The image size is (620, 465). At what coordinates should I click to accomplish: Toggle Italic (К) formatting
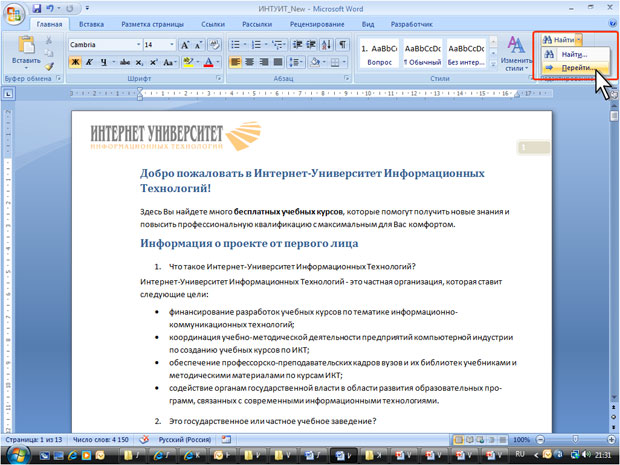[x=90, y=62]
